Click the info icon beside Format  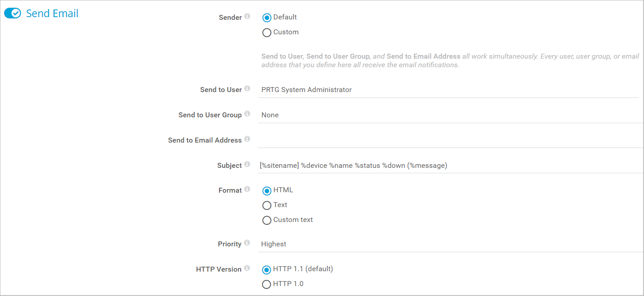pos(247,190)
